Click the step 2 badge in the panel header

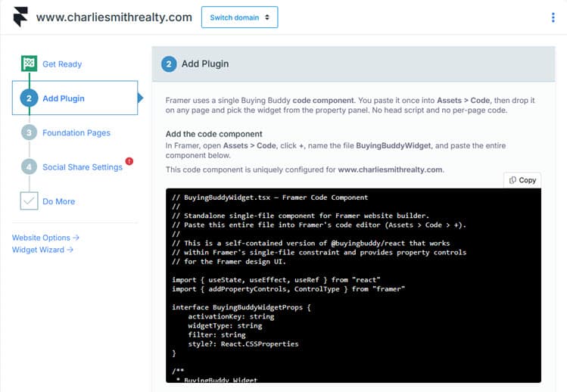(169, 64)
